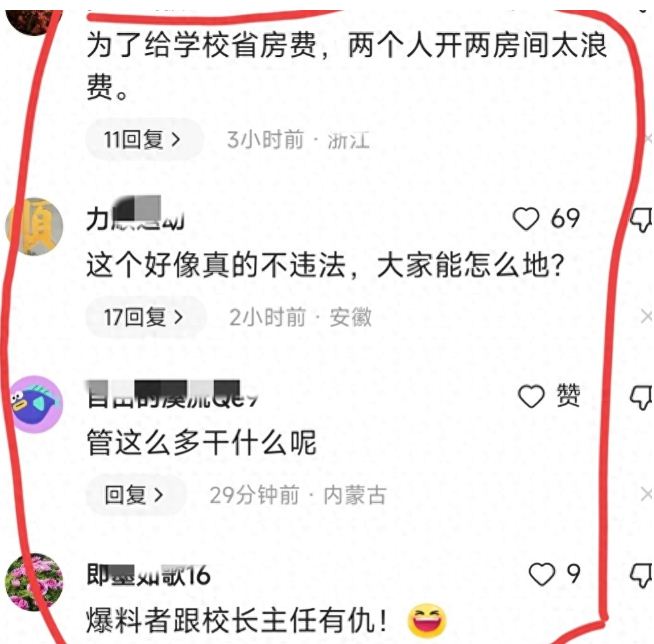The height and width of the screenshot is (644, 654).
Task: Like the comment with 69 likes
Action: [x=526, y=219]
